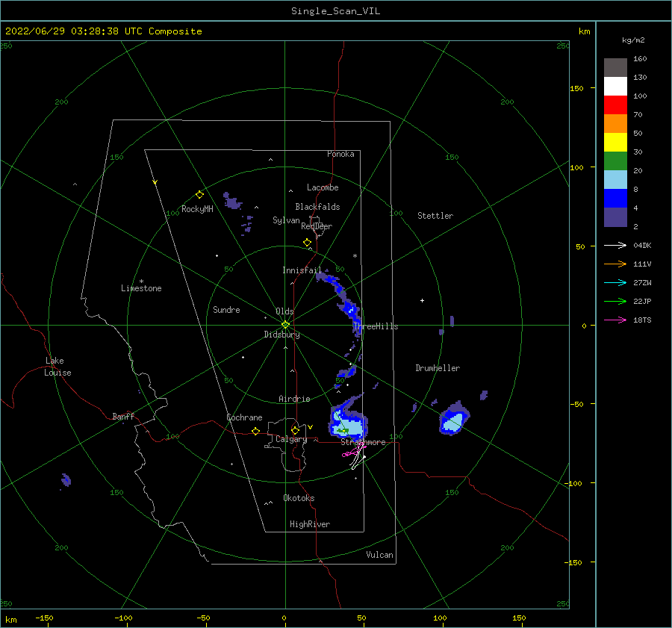The width and height of the screenshot is (672, 628).
Task: Click the Stettler city label
Action: tap(435, 216)
